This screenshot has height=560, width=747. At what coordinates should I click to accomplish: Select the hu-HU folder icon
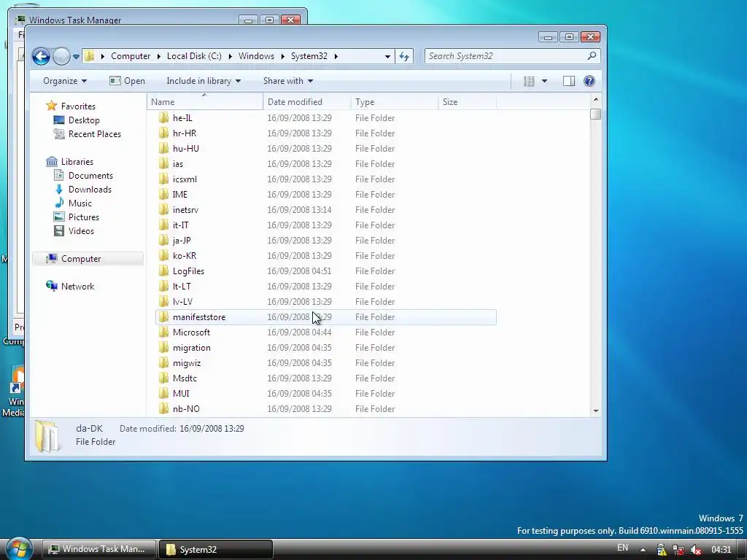click(x=163, y=148)
